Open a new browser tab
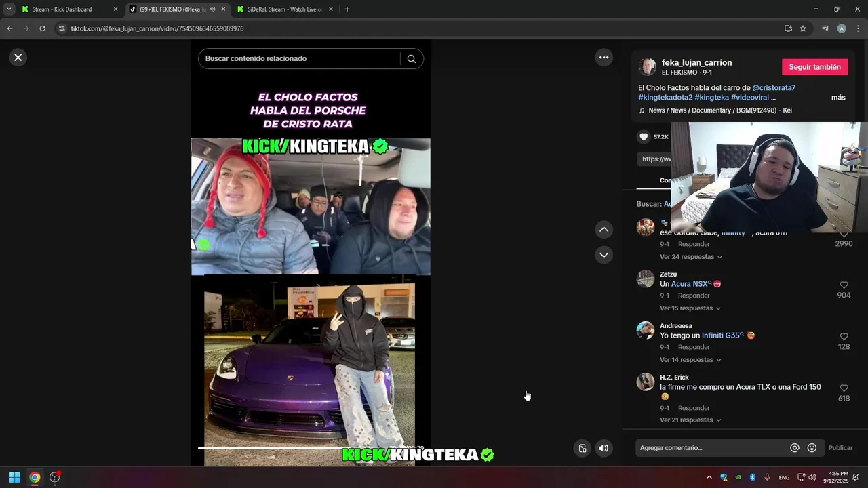The width and height of the screenshot is (868, 488). click(347, 9)
